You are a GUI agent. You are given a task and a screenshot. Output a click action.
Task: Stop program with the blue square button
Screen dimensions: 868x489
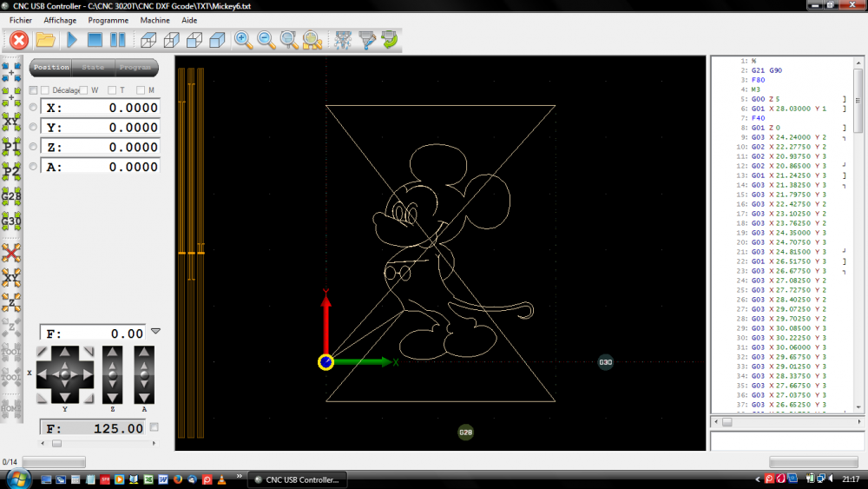click(x=95, y=40)
